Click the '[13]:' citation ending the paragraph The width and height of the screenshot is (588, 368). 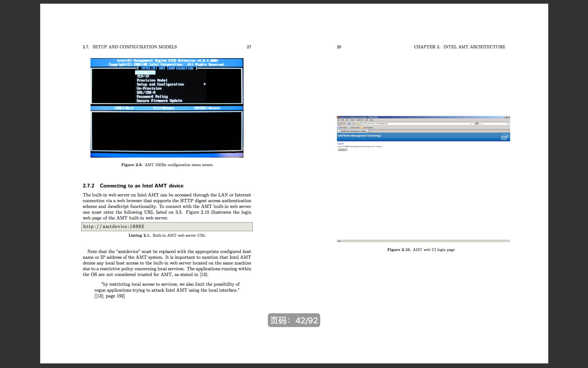(204, 275)
